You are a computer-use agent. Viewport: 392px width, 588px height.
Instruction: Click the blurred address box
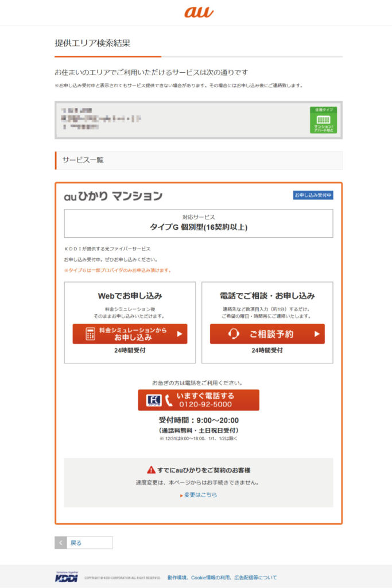click(199, 120)
